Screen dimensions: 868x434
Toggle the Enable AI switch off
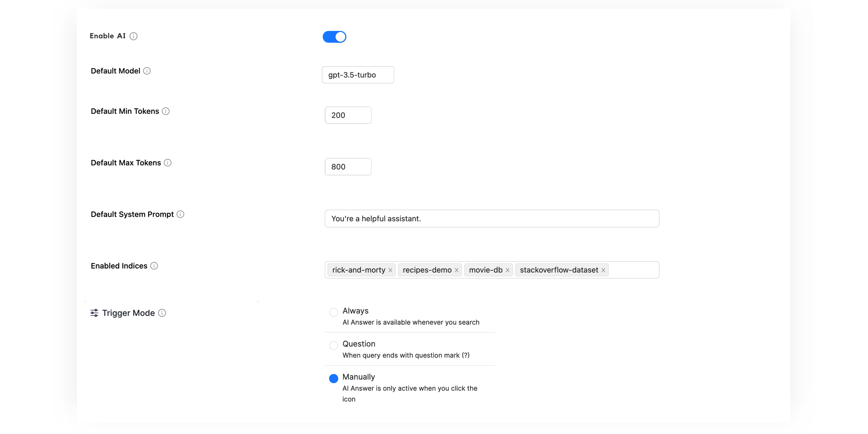coord(334,37)
